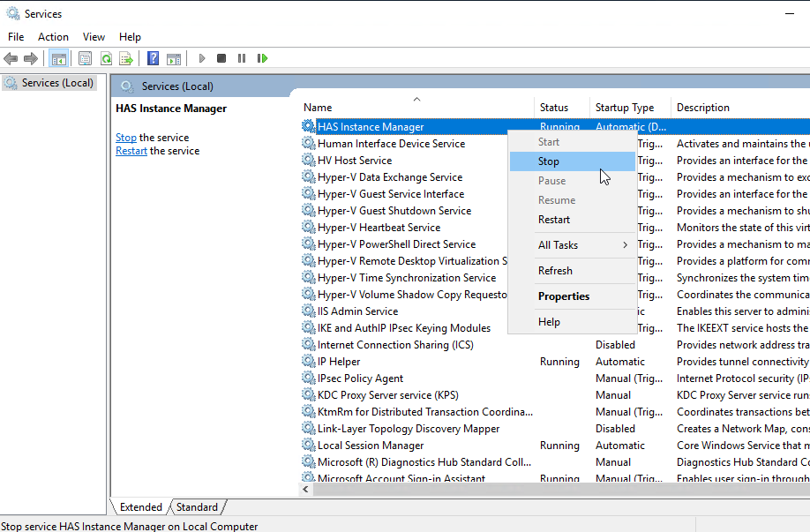Click the Restart service link
The image size is (810, 532).
coord(131,150)
